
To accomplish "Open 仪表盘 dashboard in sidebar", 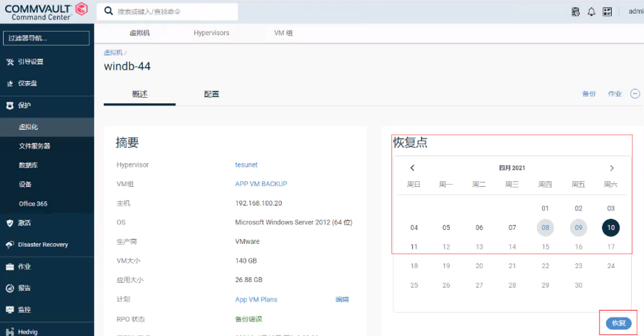I will (x=27, y=83).
